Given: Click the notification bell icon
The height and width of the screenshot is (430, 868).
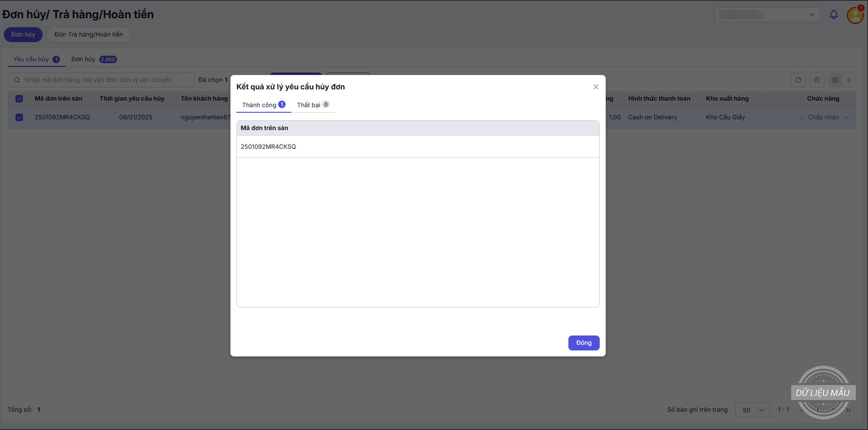Looking at the screenshot, I should click(833, 15).
